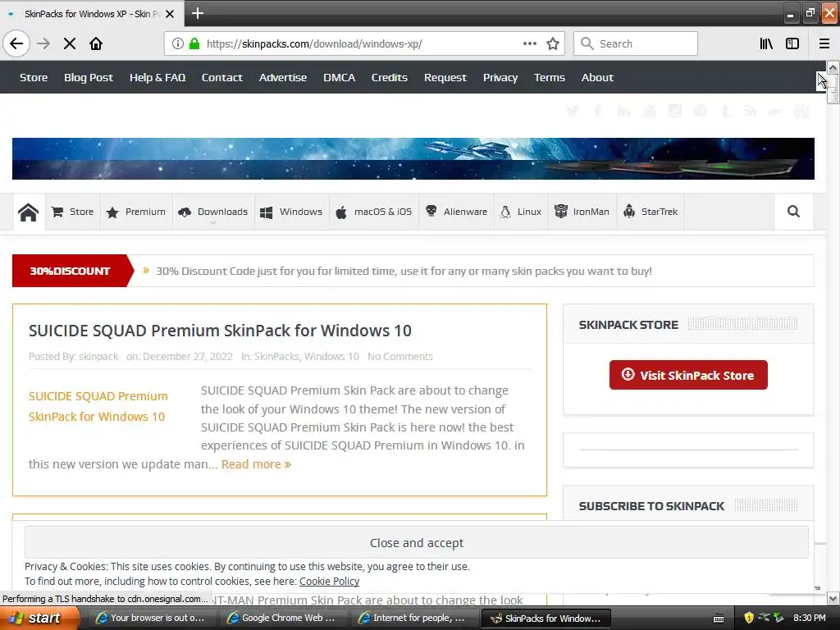Click the space banner image
Image resolution: width=840 pixels, height=630 pixels.
(413, 158)
